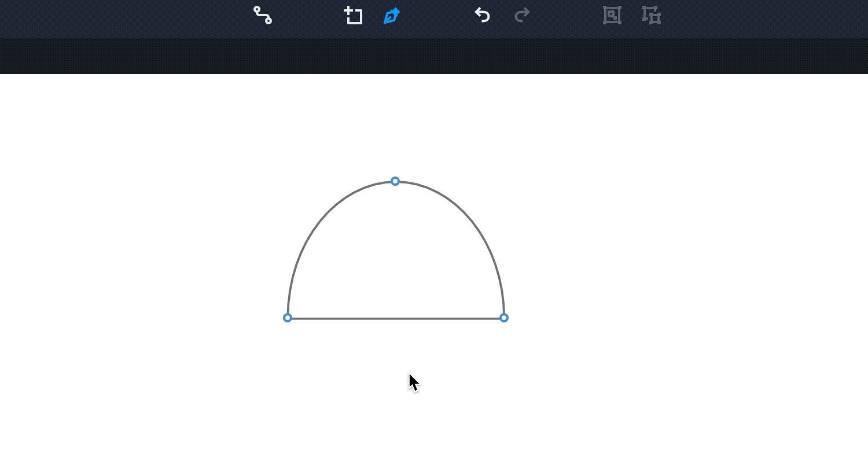Click the Ungroup objects icon
This screenshot has height=470, width=868.
652,16
